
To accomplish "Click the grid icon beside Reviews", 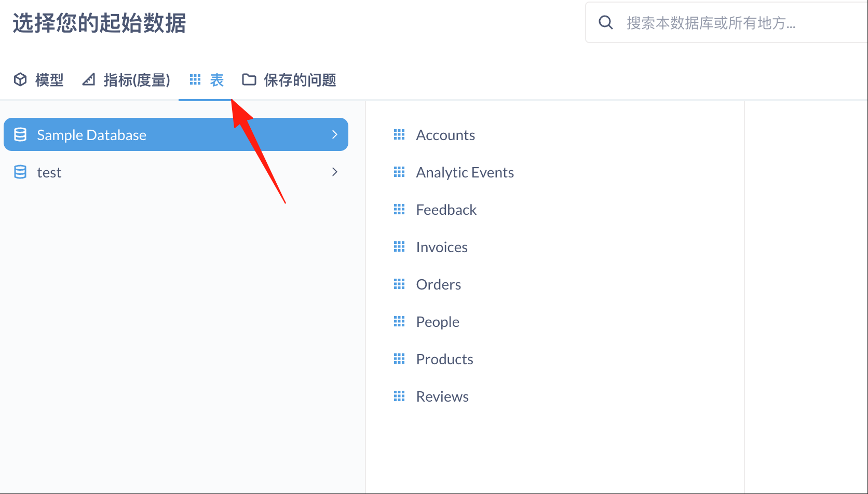I will point(399,396).
